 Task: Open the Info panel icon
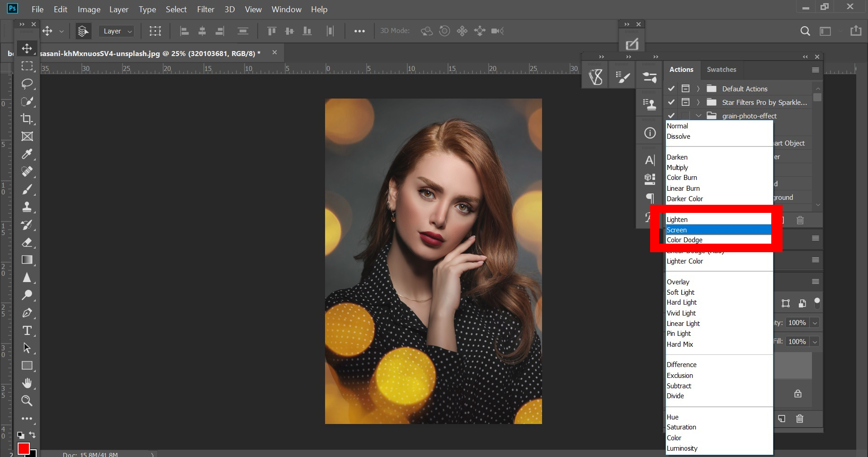(x=650, y=133)
